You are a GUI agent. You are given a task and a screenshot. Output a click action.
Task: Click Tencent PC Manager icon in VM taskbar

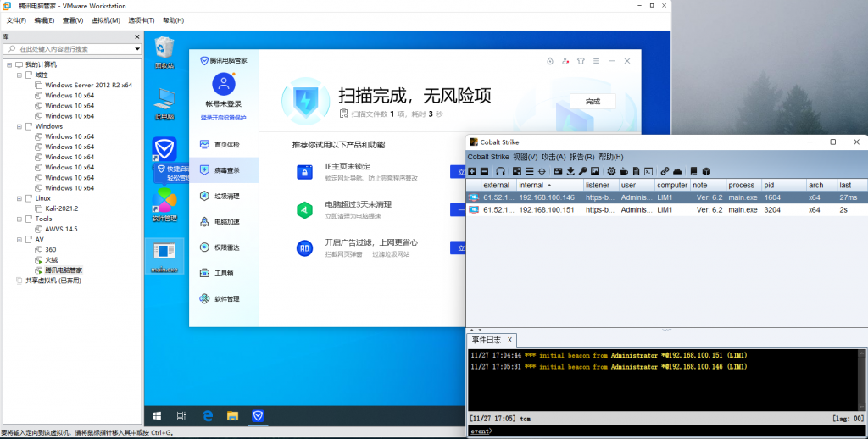click(x=258, y=416)
